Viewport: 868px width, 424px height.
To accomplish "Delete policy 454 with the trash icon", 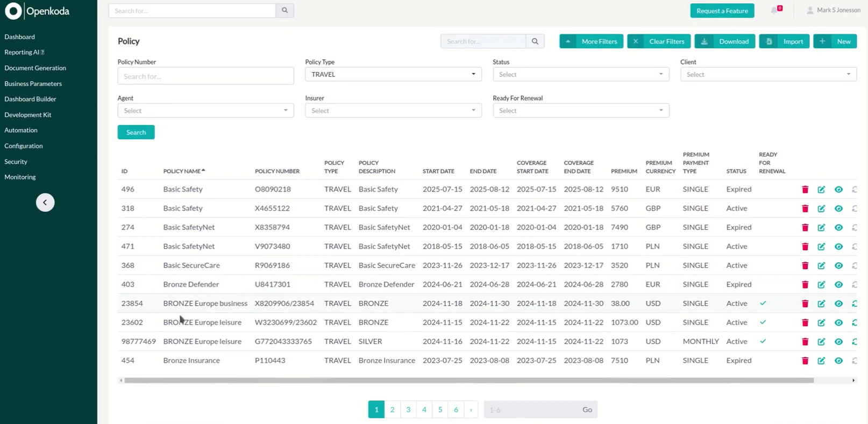I will coord(805,361).
